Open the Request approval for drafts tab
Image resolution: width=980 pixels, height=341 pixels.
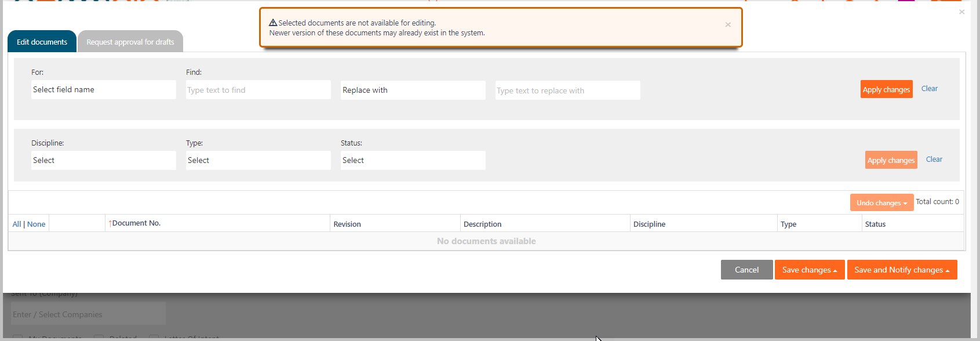pyautogui.click(x=130, y=42)
